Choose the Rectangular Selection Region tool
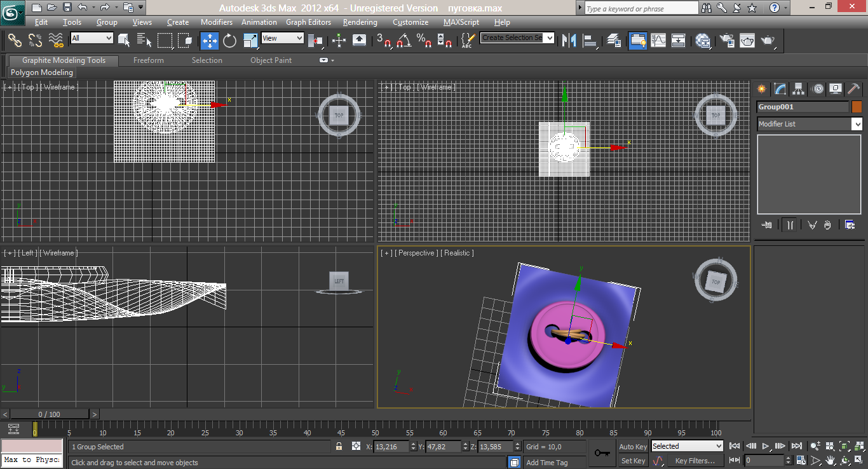The width and height of the screenshot is (868, 469). point(165,41)
